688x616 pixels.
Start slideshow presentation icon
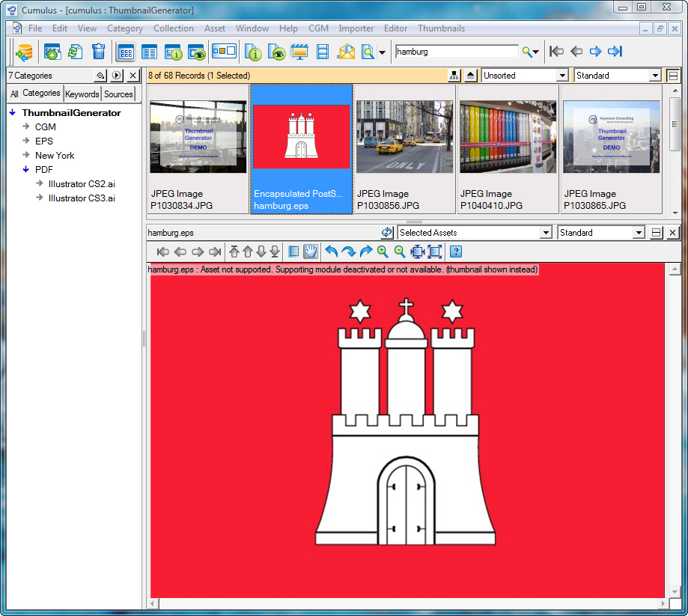click(x=299, y=52)
